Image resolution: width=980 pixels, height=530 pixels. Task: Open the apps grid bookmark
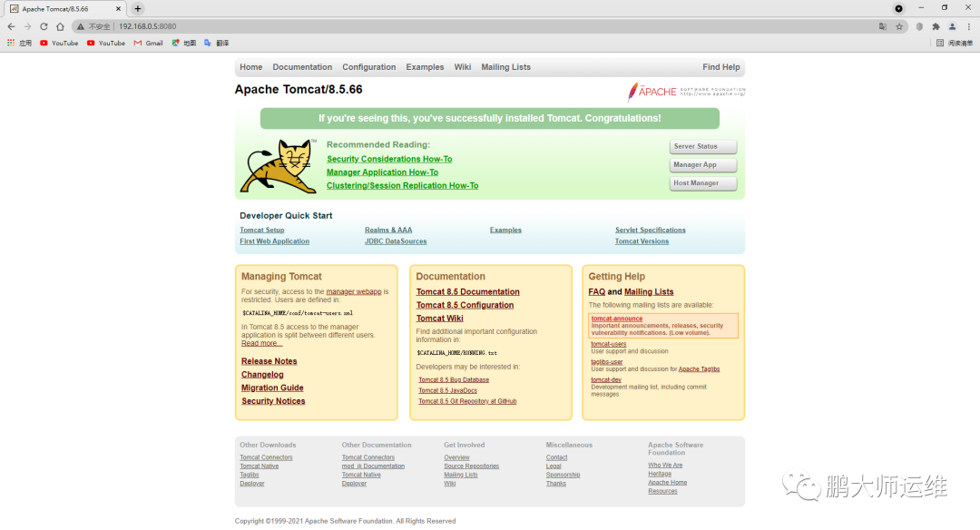[x=19, y=44]
